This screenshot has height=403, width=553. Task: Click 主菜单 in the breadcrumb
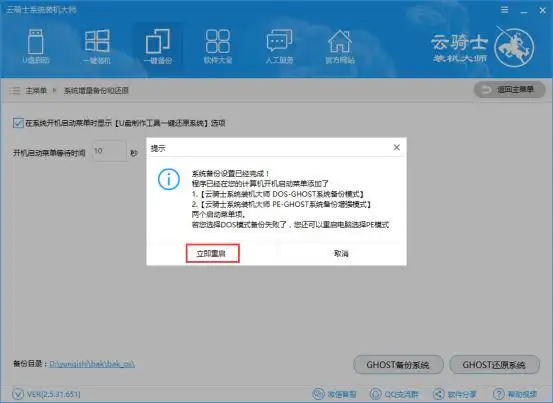pyautogui.click(x=36, y=91)
